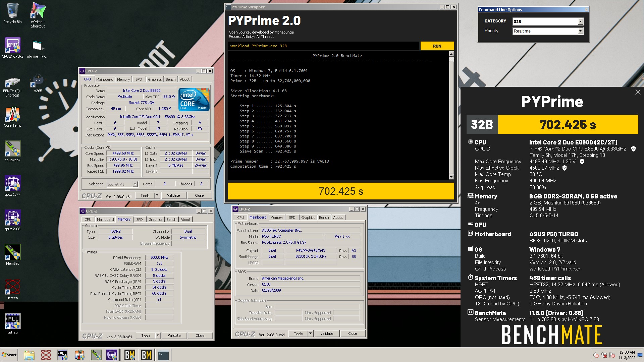The image size is (644, 362).
Task: Click the system tray clock
Action: point(627,355)
